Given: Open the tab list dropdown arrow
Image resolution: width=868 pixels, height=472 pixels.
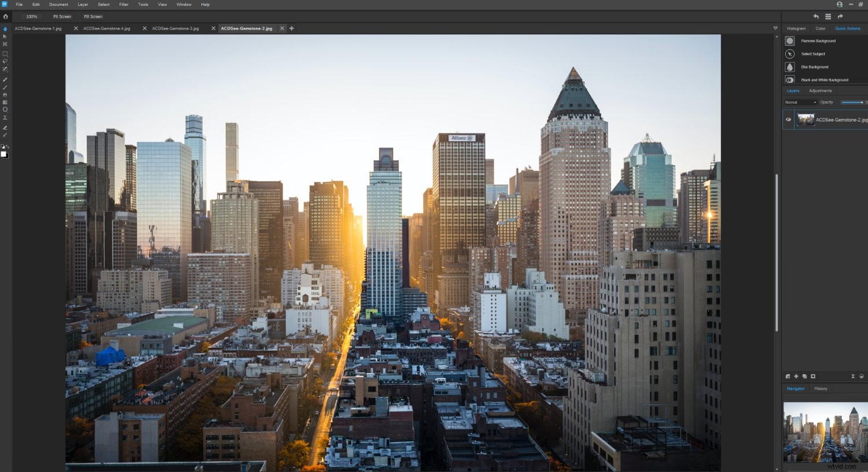Looking at the screenshot, I should click(x=775, y=28).
